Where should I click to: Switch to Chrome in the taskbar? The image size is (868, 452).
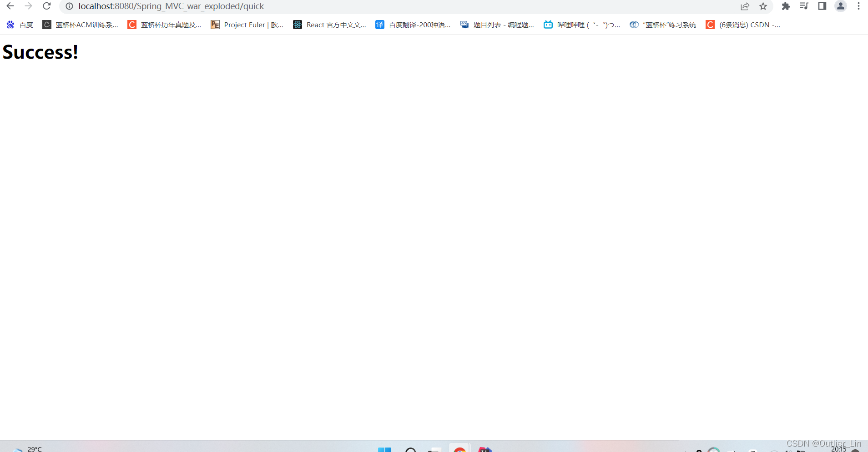(x=459, y=448)
